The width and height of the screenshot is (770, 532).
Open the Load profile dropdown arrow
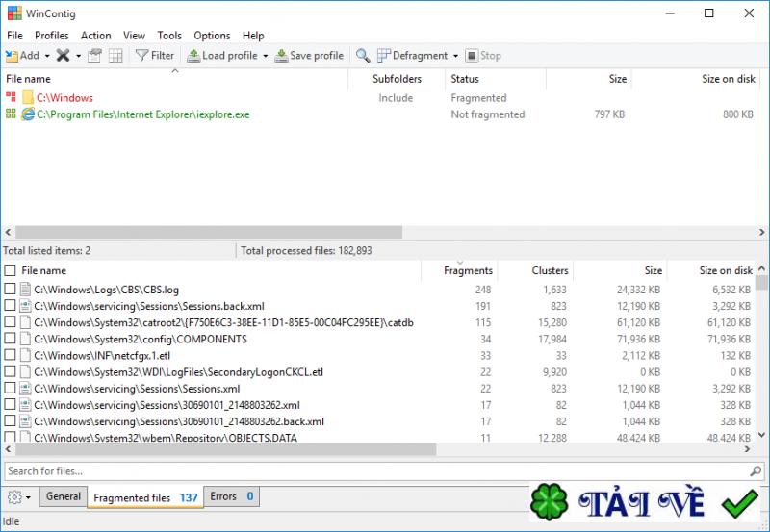pos(266,56)
